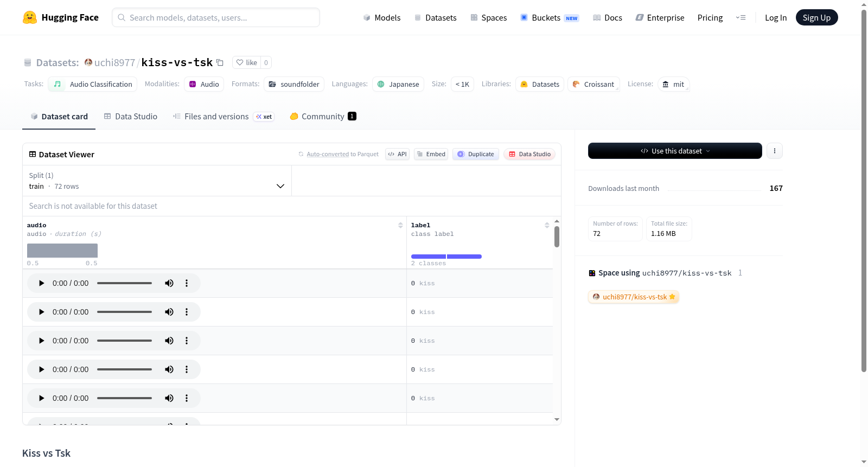Expand the additional navigation menu

click(741, 17)
